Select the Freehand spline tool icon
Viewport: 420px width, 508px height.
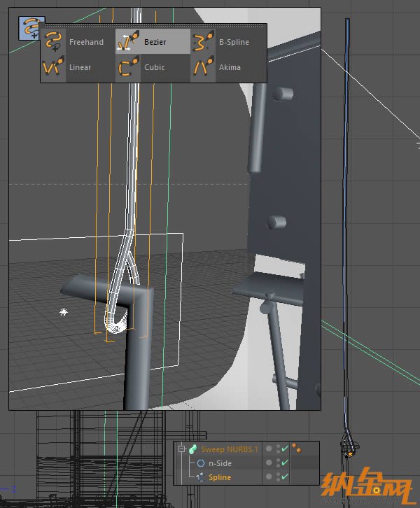tap(53, 42)
